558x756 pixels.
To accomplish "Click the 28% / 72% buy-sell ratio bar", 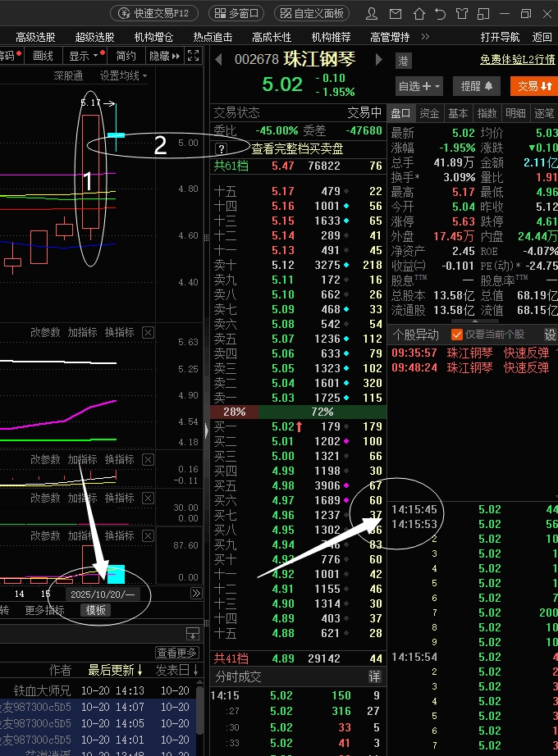I will click(x=299, y=412).
